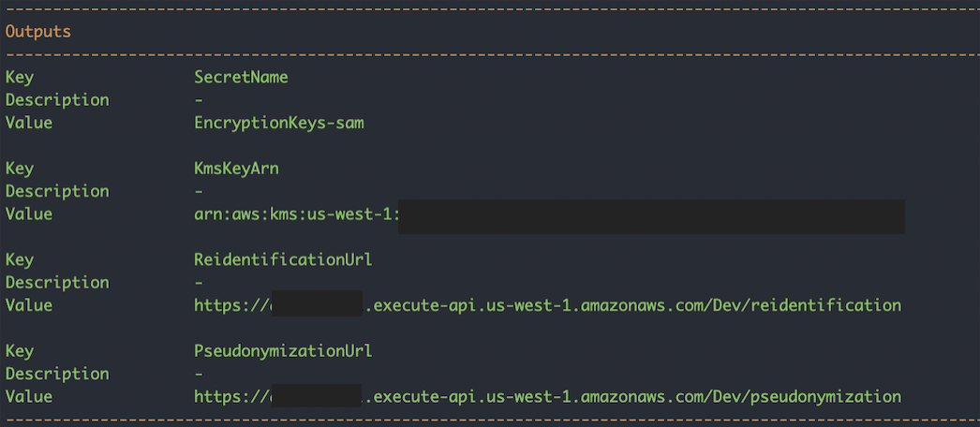Click the Key label beside SecretName

pos(20,78)
